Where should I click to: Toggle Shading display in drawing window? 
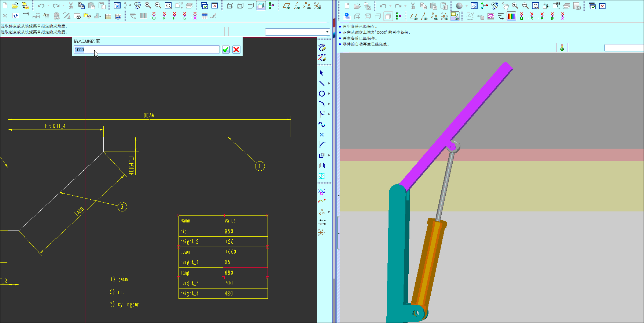pos(261,6)
